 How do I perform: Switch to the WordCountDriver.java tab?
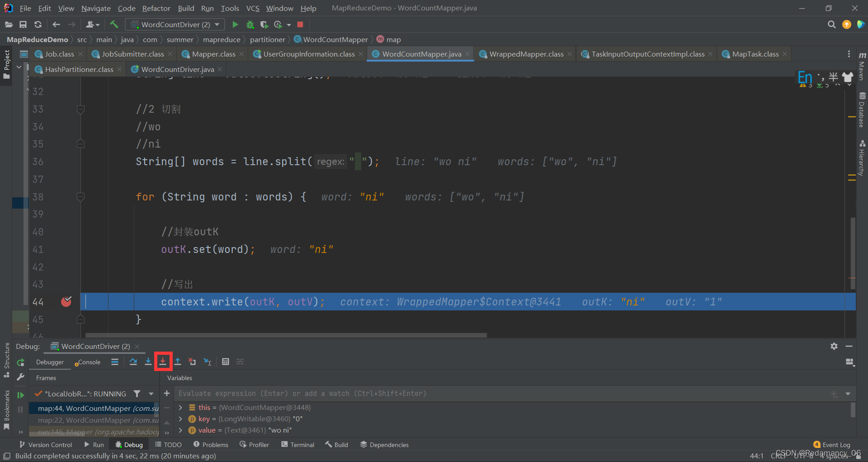click(177, 69)
